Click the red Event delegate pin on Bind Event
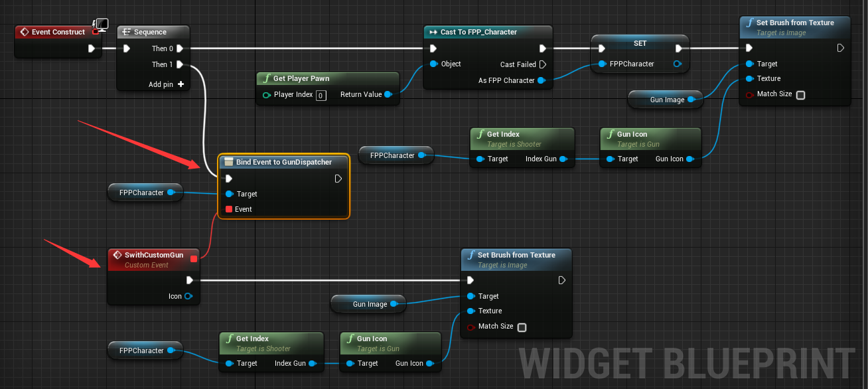 (228, 209)
